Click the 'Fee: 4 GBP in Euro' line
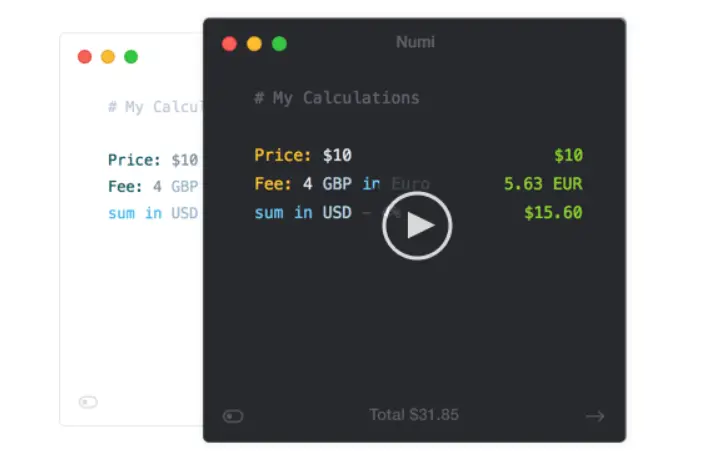Viewport: 710px width, 476px height. [342, 183]
